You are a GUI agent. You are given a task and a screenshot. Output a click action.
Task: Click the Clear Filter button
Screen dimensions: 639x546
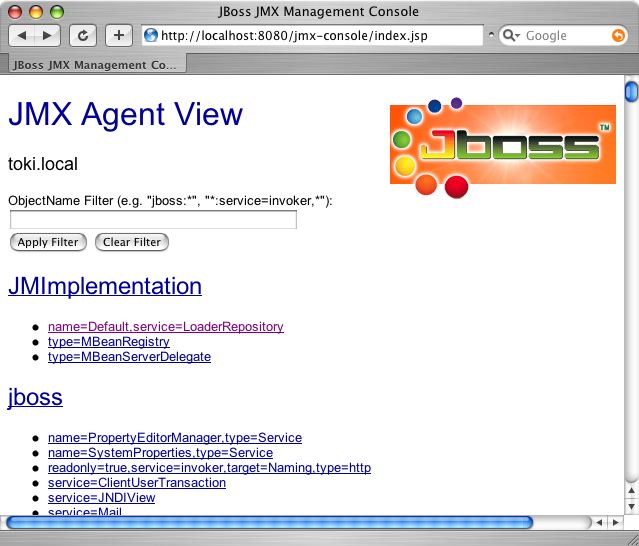pos(132,242)
